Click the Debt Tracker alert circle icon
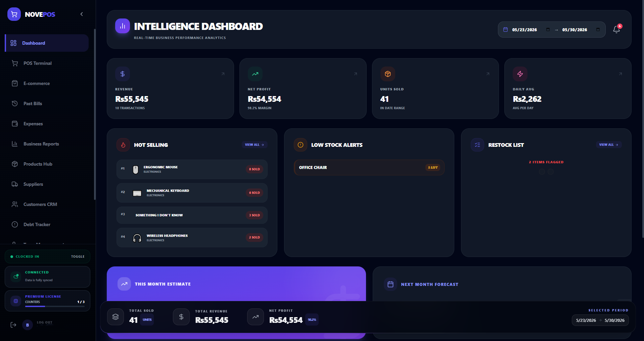 click(15, 224)
